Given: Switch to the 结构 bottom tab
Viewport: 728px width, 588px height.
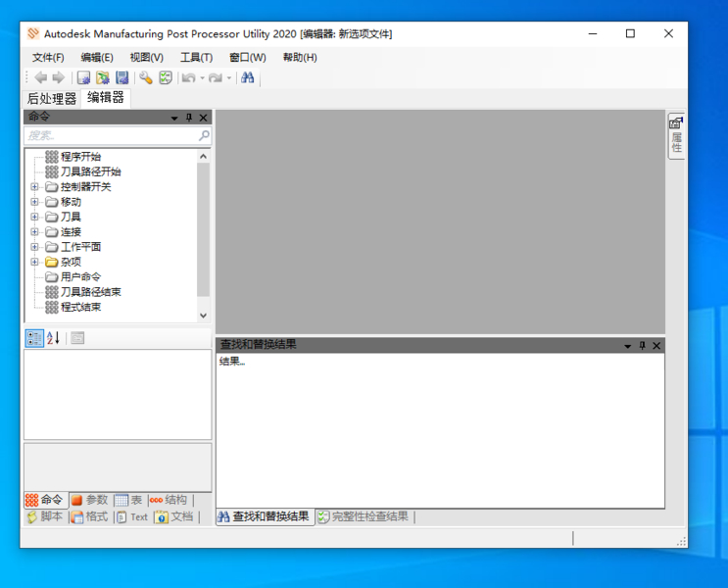Looking at the screenshot, I should coord(169,500).
